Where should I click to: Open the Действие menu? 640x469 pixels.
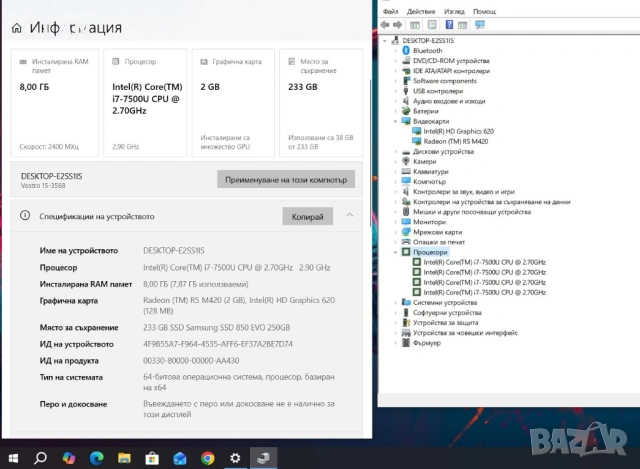coord(421,11)
